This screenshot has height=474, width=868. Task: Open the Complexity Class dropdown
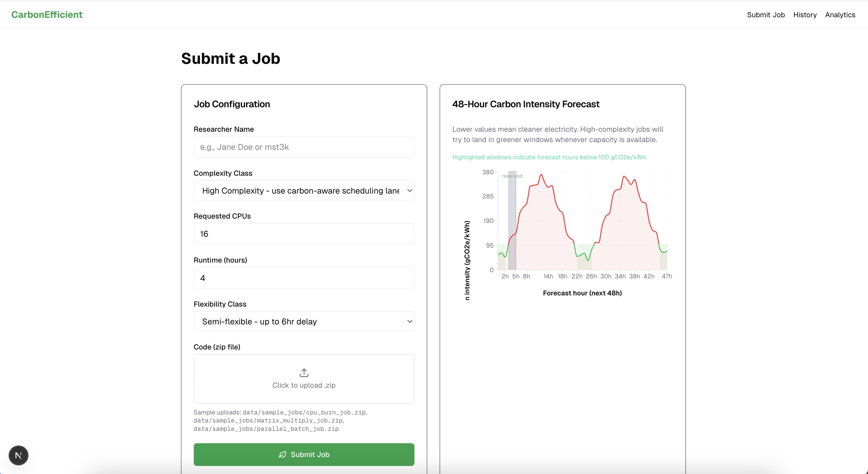pyautogui.click(x=300, y=190)
